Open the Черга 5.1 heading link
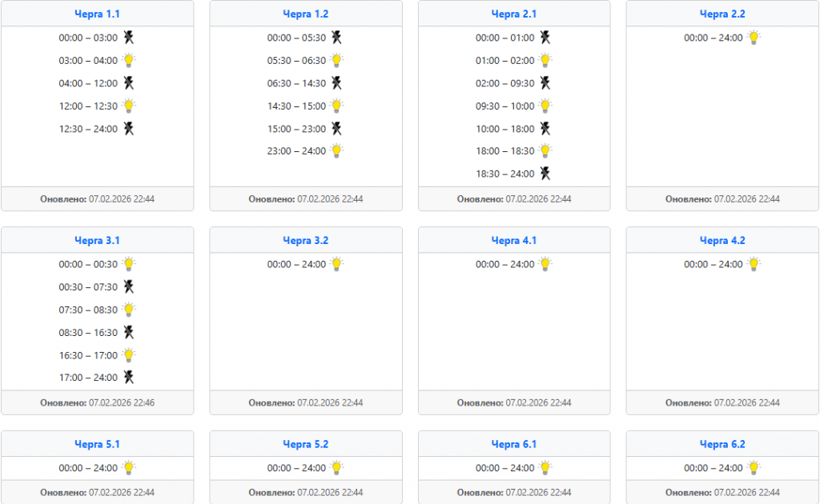 (98, 444)
